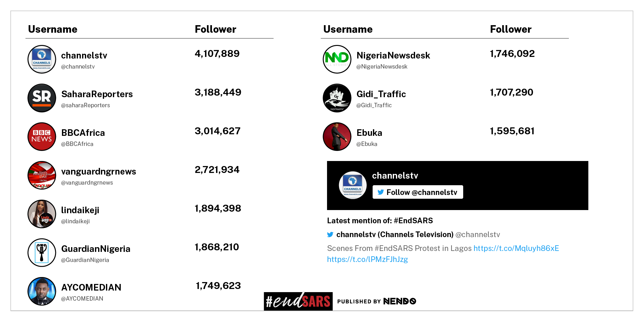This screenshot has height=322, width=644.
Task: Open the t.co/lPMzFJhJzg link
Action: (367, 259)
